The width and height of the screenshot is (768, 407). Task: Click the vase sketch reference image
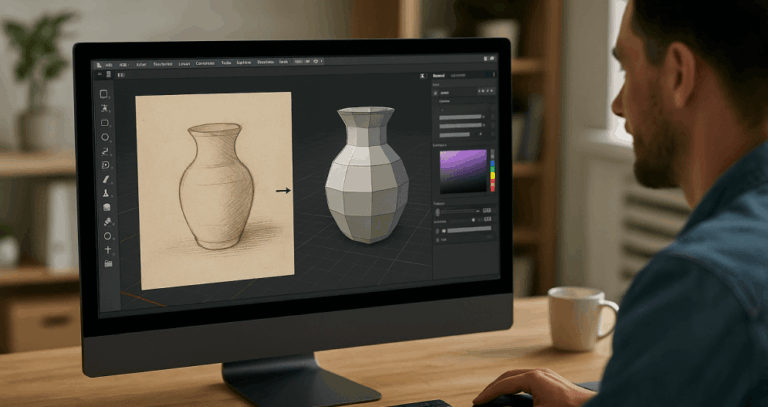(214, 185)
